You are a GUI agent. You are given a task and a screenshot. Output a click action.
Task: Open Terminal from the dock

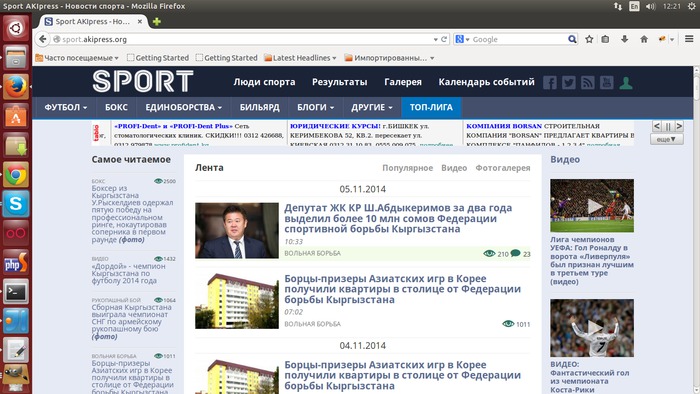click(16, 292)
